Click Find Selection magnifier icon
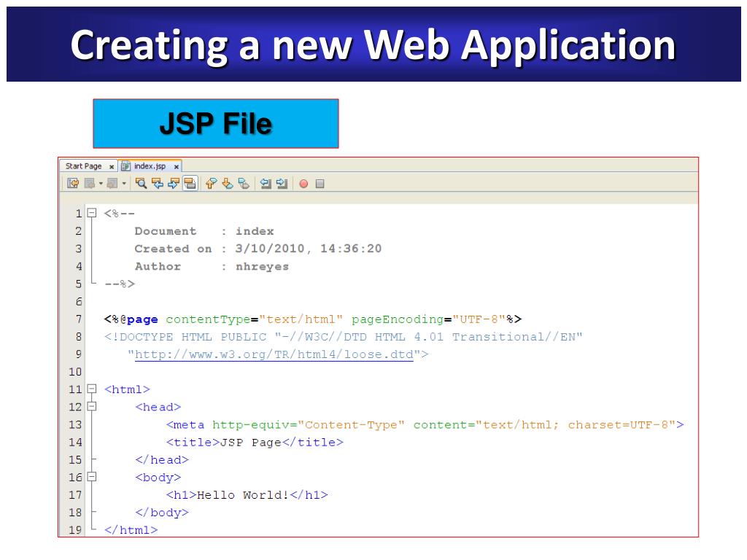This screenshot has height=560, width=747. click(x=142, y=184)
